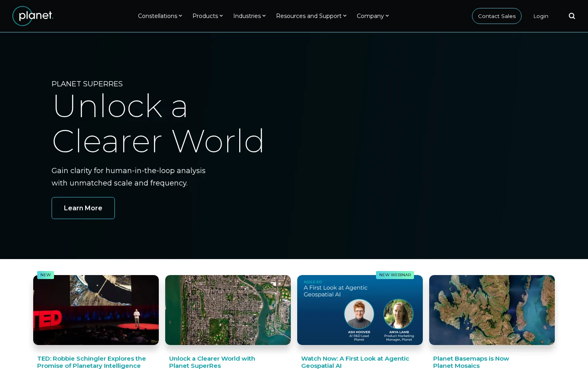Open the Login link
Image resolution: width=588 pixels, height=369 pixels.
tap(541, 16)
